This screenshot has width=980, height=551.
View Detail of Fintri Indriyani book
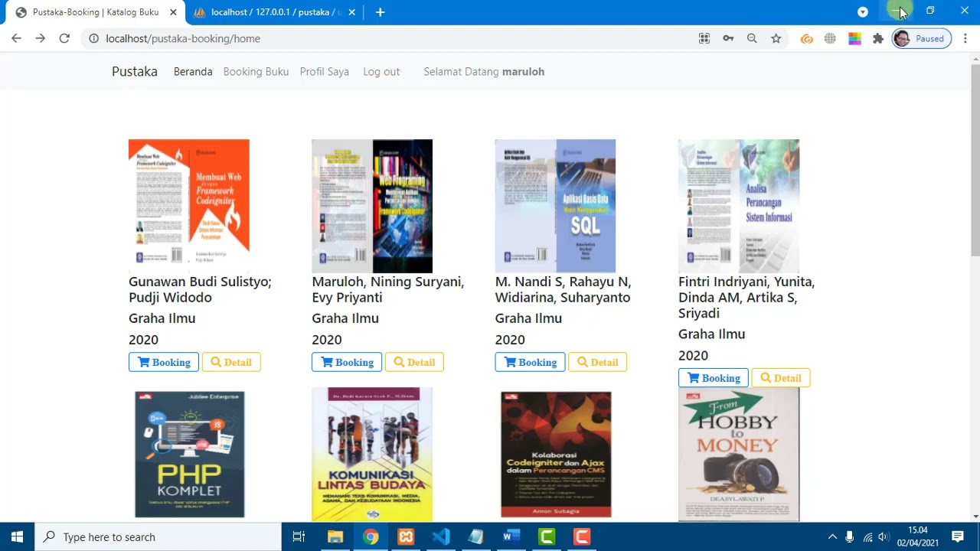(x=781, y=378)
